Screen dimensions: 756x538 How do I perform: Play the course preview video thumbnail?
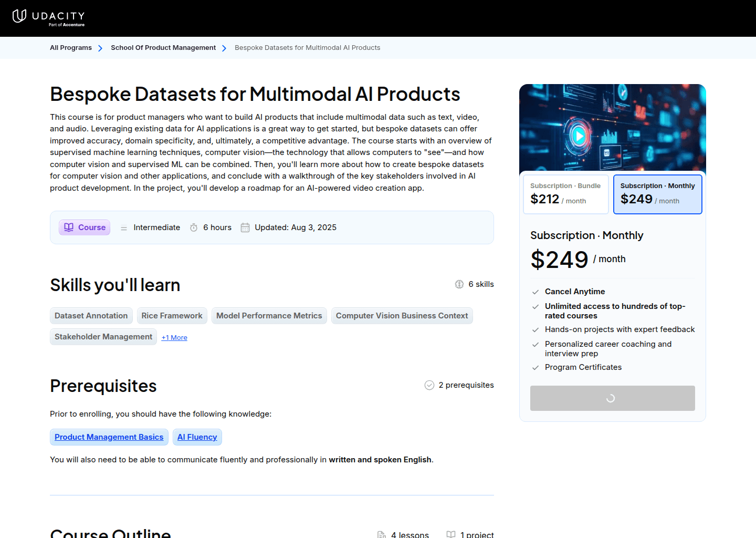click(x=579, y=136)
